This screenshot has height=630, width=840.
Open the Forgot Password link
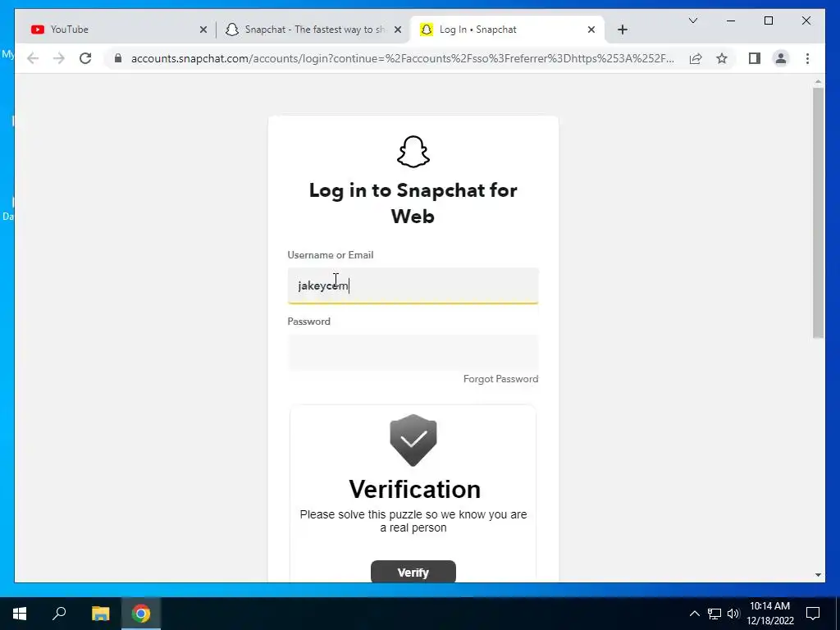[500, 379]
